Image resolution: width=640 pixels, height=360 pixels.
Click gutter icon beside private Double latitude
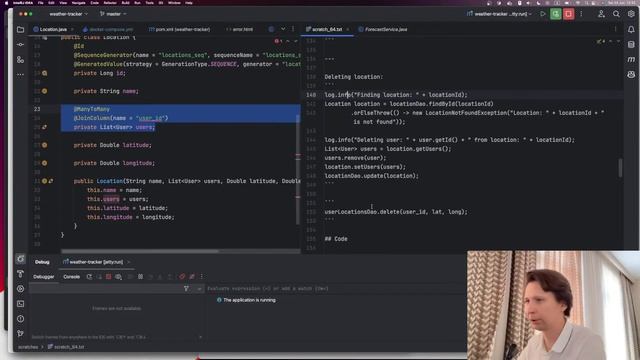(x=44, y=145)
